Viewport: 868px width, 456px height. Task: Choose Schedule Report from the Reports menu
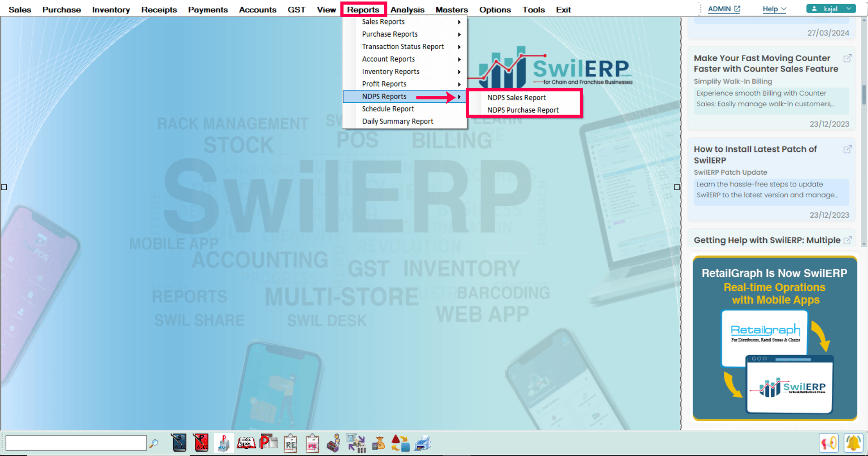pos(388,109)
